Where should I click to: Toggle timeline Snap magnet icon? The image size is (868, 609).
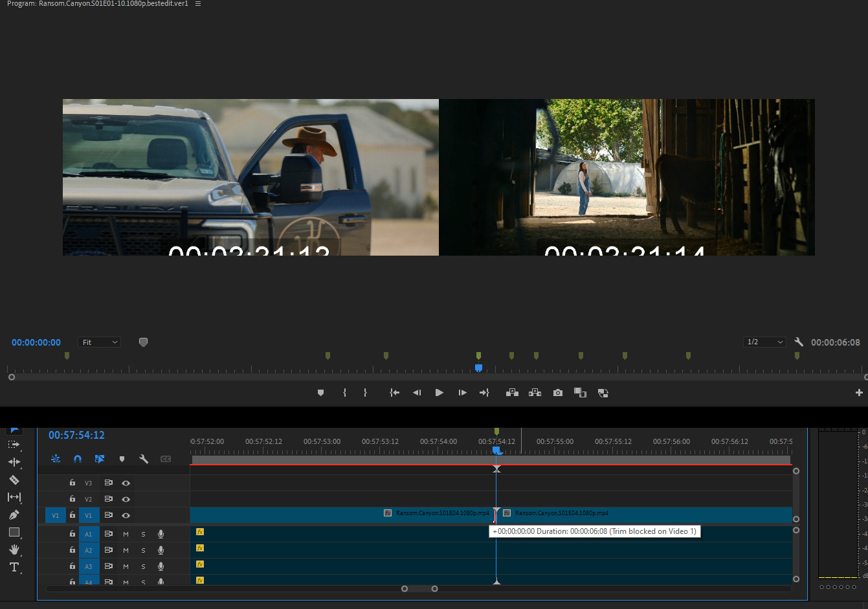click(78, 459)
